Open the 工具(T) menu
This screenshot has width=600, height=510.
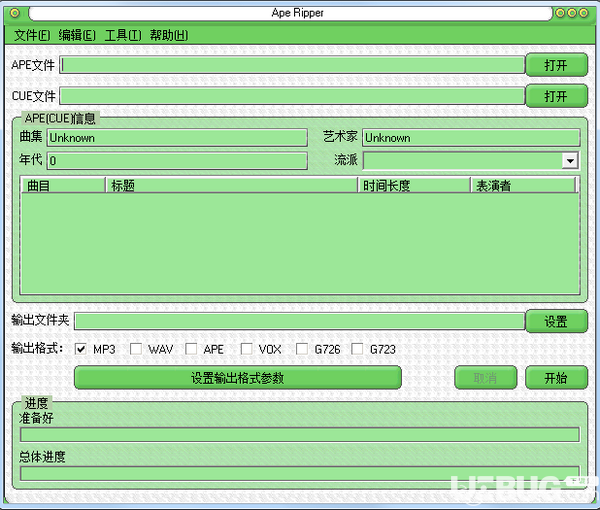pyautogui.click(x=123, y=36)
